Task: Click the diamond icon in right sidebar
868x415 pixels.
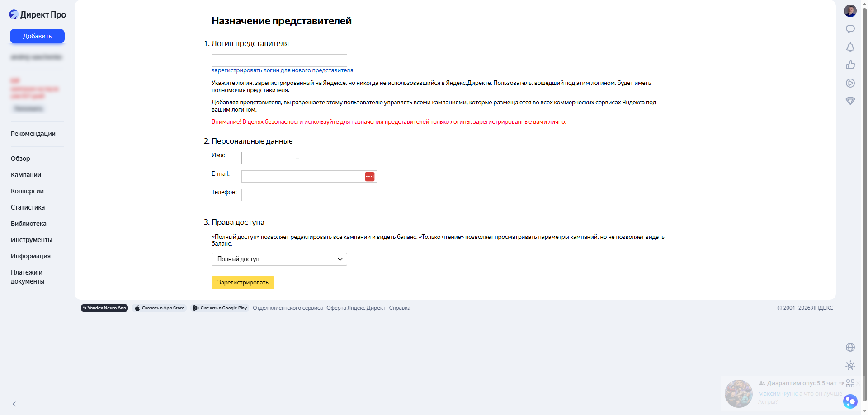Action: point(850,101)
